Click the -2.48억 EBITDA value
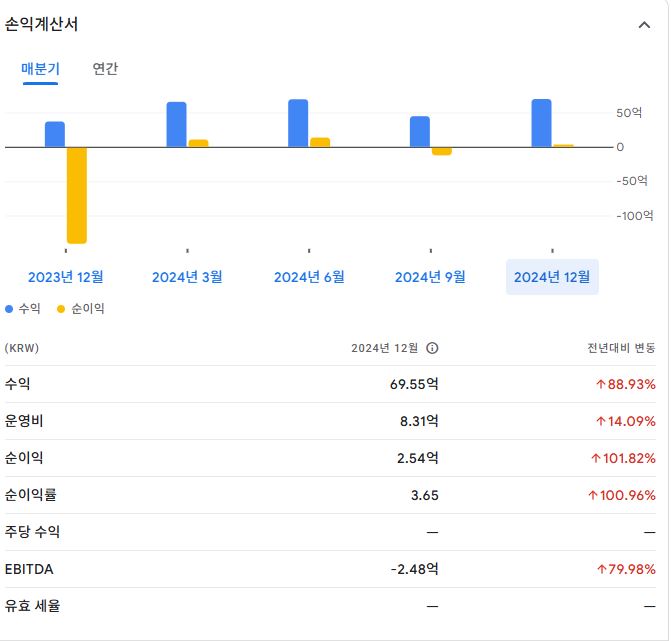The height and width of the screenshot is (641, 671). point(415,569)
